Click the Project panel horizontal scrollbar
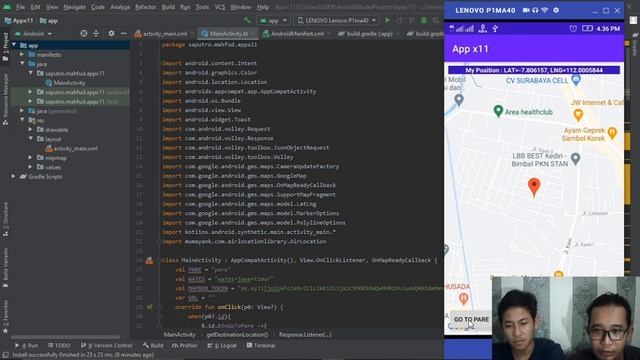Viewport: 640px width, 360px height. pyautogui.click(x=65, y=337)
